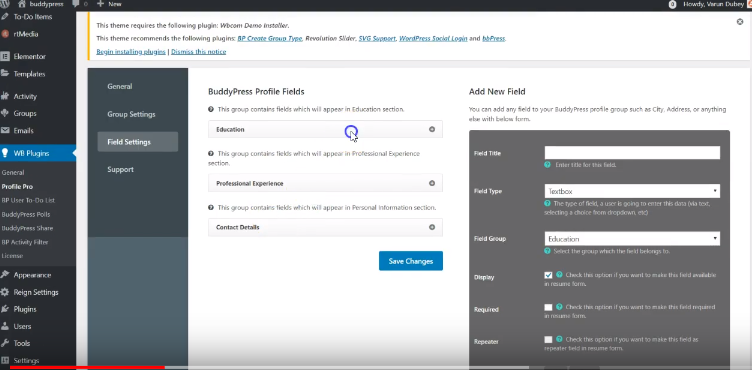This screenshot has height=370, width=752.
Task: Click the WordPress logo icon
Action: (x=4, y=4)
